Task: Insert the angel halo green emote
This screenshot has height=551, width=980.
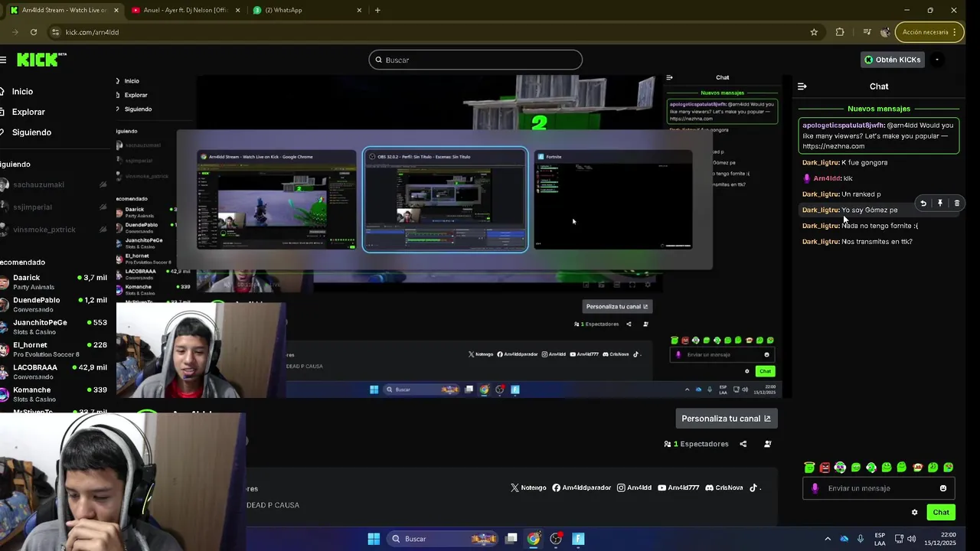Action: (809, 468)
